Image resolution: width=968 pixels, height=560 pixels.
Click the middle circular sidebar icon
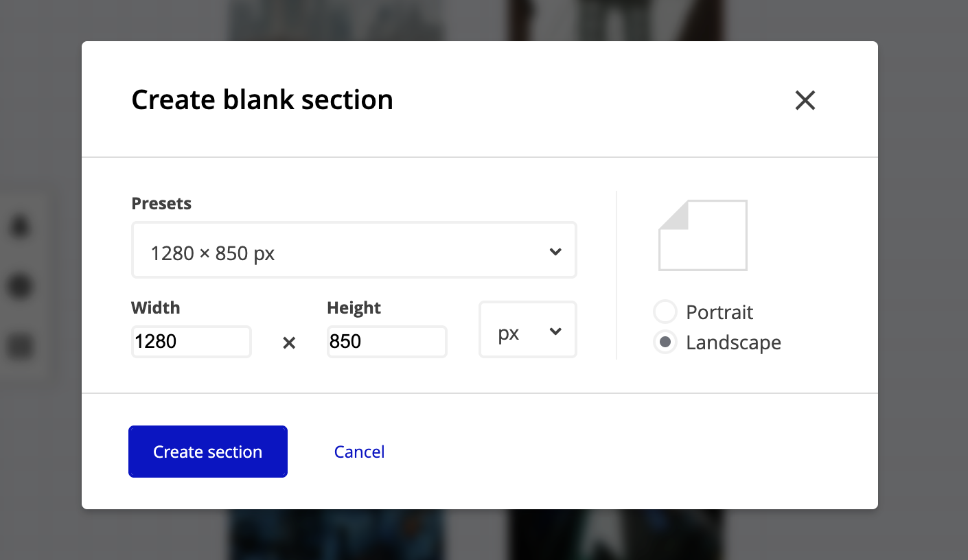pyautogui.click(x=20, y=286)
